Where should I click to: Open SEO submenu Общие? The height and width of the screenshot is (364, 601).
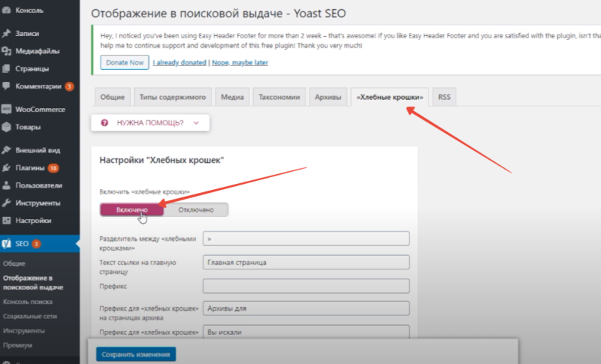pyautogui.click(x=14, y=263)
